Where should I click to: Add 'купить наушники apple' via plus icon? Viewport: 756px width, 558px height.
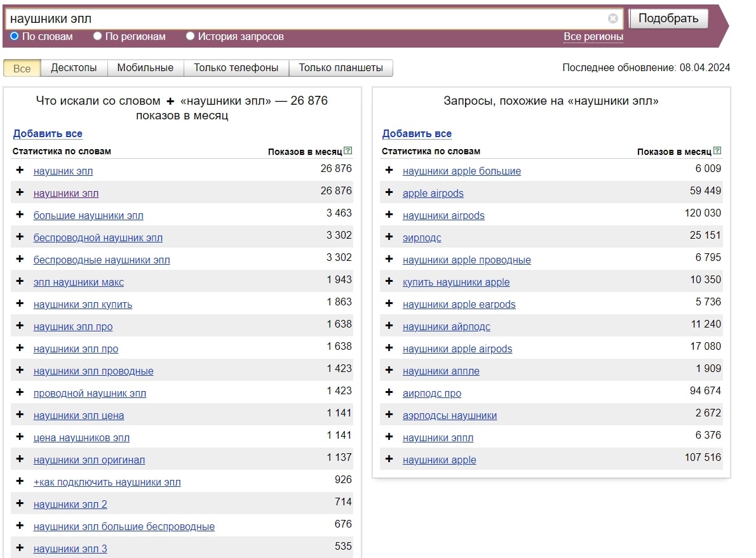(389, 281)
